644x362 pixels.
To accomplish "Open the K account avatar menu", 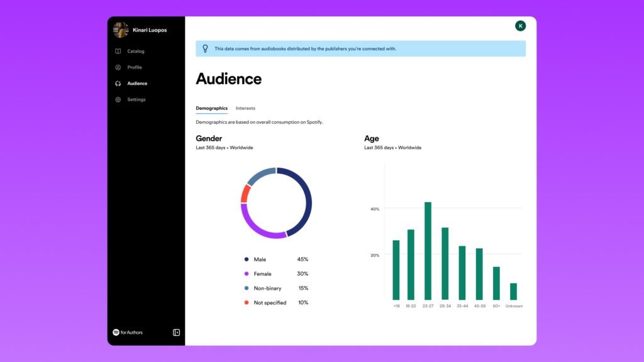I will 520,26.
